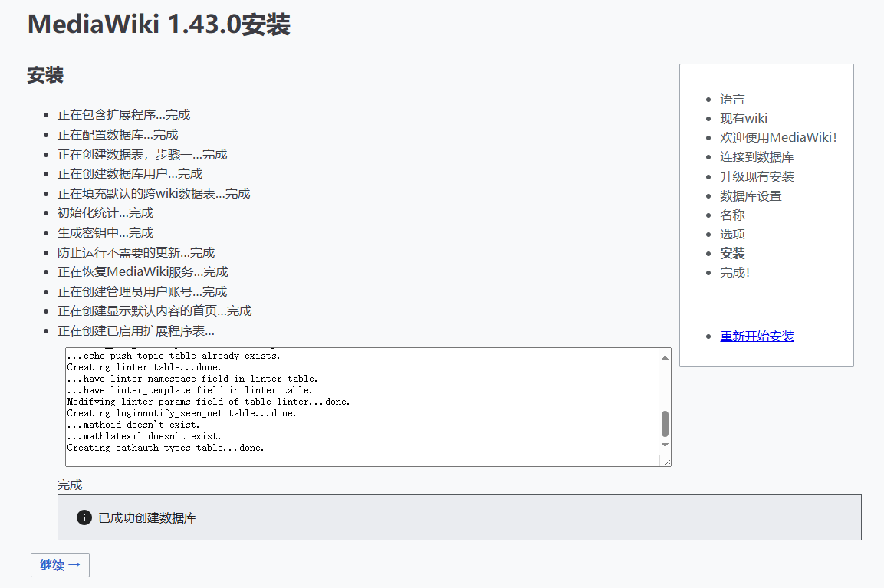Viewport: 884px width, 588px height.
Task: Click log line 'mathlatexml doesn't exist.'
Action: click(144, 436)
